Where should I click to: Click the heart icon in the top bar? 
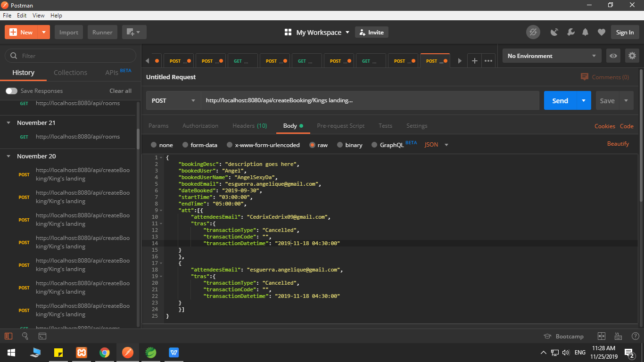(x=602, y=32)
